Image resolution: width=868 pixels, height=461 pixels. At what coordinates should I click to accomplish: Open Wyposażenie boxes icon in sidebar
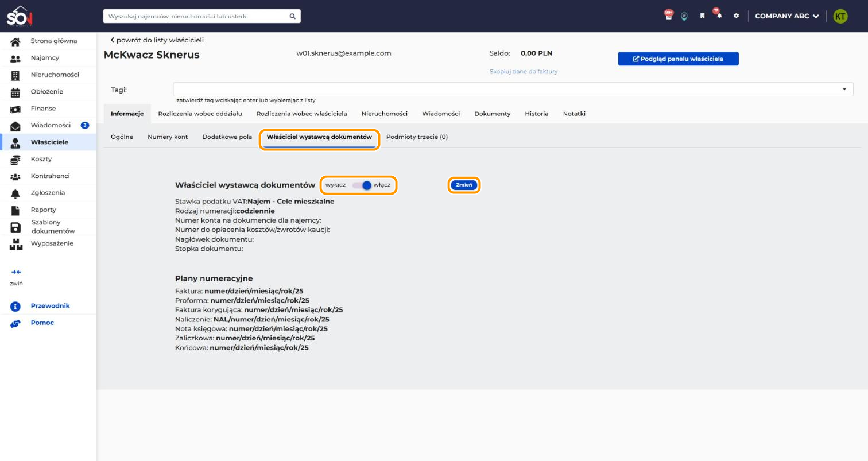[x=15, y=244]
